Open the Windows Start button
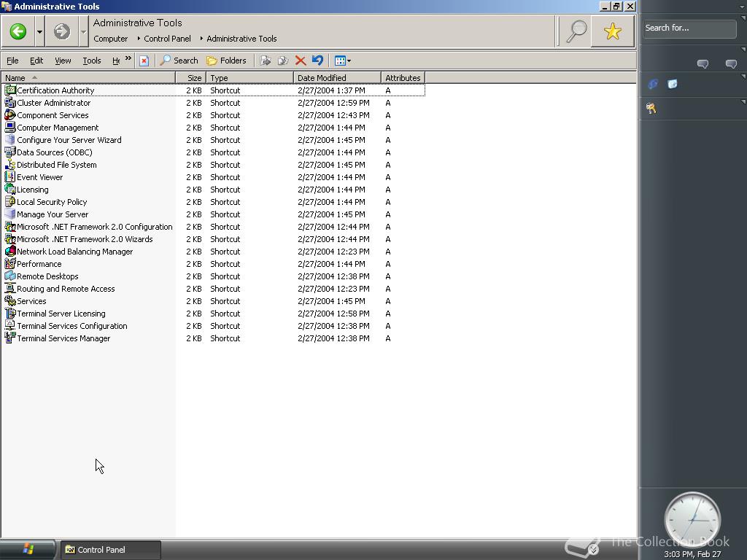 point(28,549)
